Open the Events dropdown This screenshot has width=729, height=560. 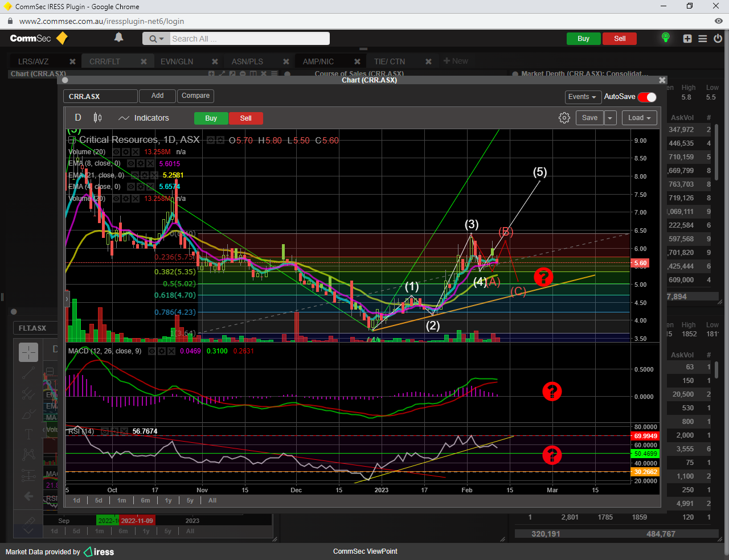583,97
